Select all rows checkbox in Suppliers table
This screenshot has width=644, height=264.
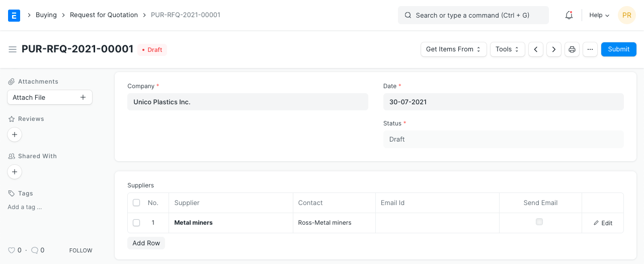tap(136, 203)
